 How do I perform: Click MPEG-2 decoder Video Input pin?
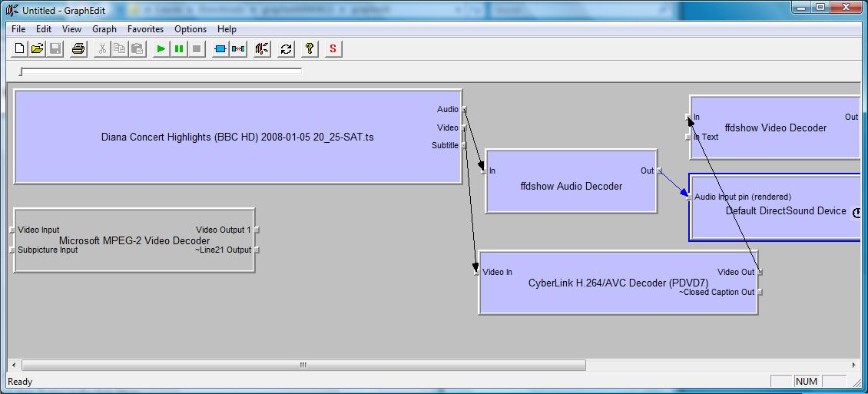pyautogui.click(x=12, y=230)
